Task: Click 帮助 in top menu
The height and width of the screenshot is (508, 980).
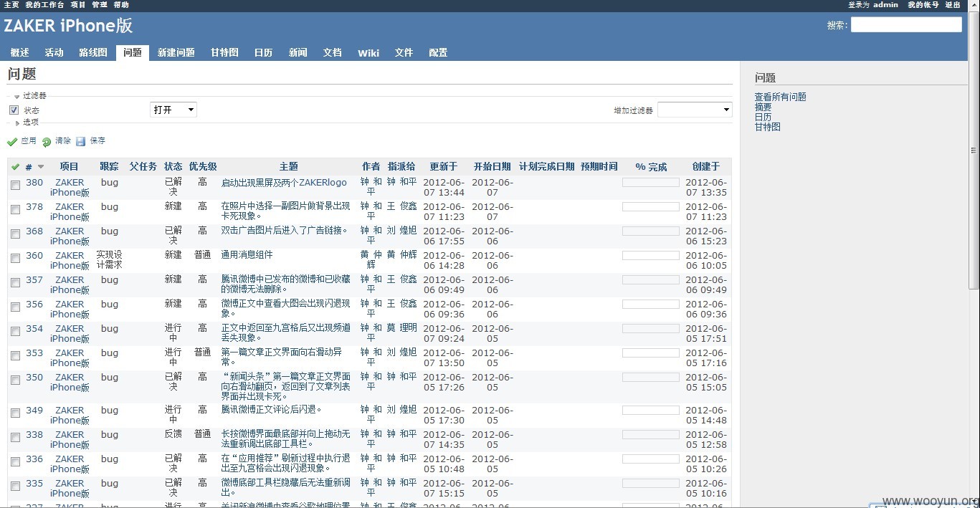Action: coord(121,5)
